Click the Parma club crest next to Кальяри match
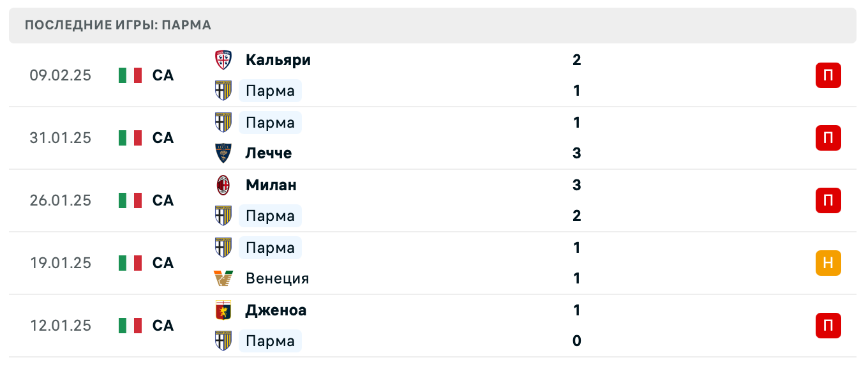 point(223,91)
